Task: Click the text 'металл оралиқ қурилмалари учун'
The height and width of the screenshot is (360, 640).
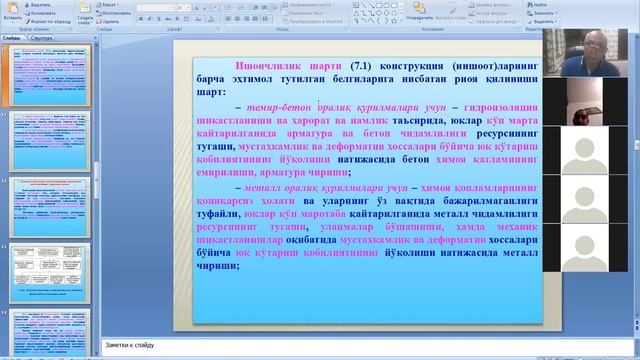Action: pos(326,188)
